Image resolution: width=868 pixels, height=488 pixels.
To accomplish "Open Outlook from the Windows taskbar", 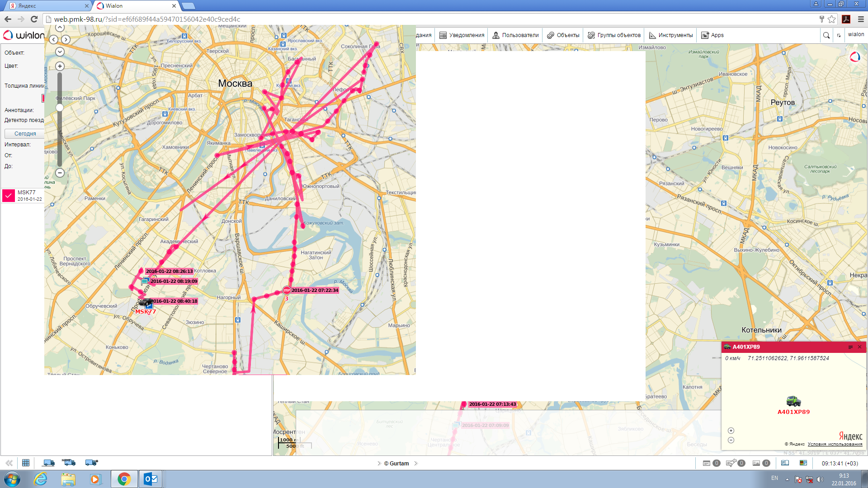I will click(151, 479).
